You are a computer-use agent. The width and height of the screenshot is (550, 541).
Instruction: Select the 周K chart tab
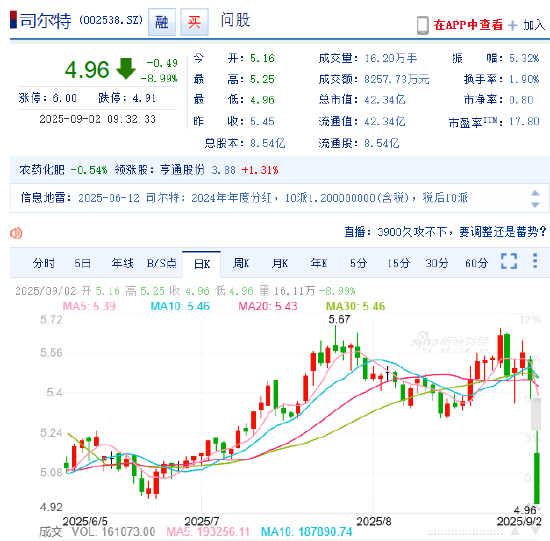coord(241,263)
